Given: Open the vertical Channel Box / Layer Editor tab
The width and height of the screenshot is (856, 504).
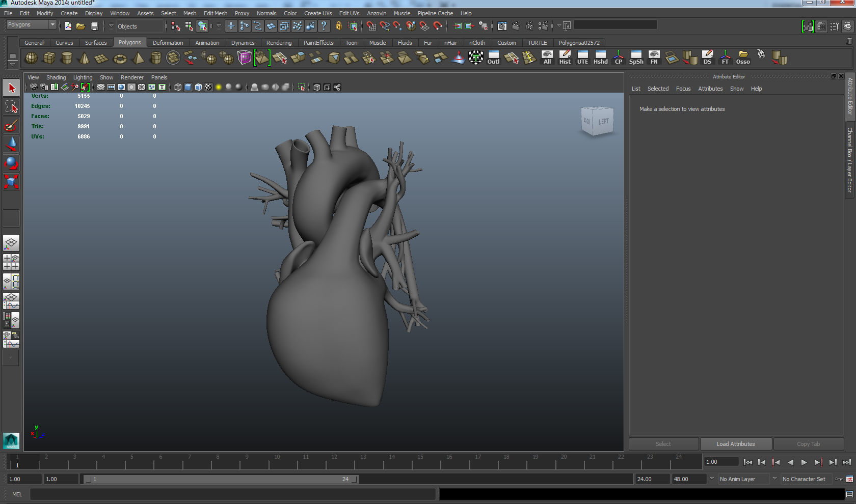Looking at the screenshot, I should pyautogui.click(x=849, y=159).
